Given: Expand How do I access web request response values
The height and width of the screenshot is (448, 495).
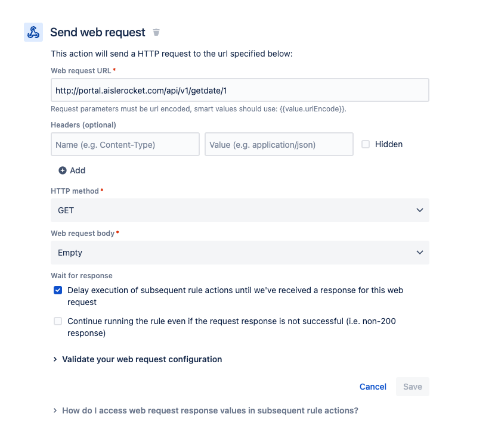Looking at the screenshot, I should point(209,410).
